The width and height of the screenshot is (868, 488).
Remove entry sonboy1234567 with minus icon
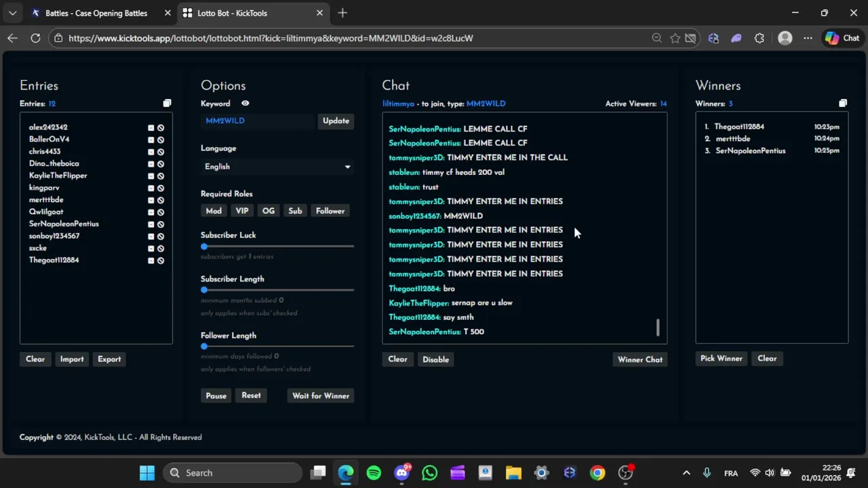pos(151,237)
